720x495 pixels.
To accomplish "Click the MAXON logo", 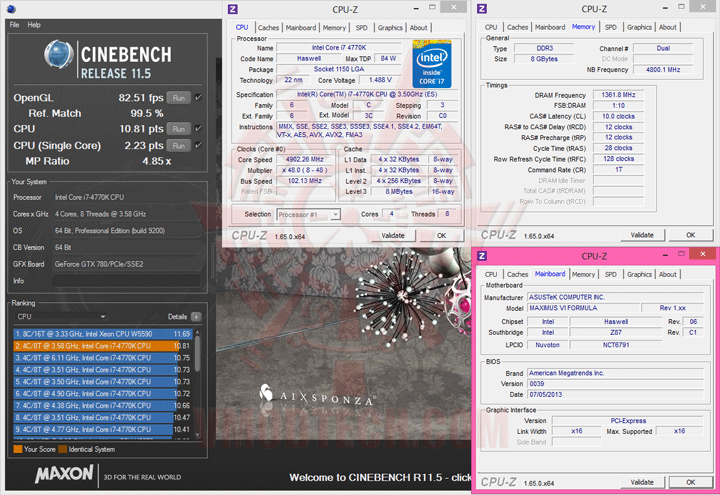I will (64, 474).
